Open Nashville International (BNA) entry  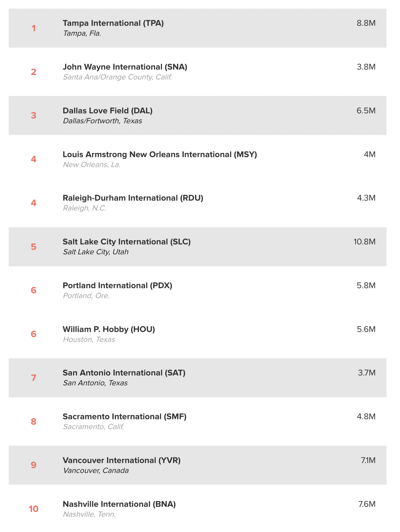[119, 504]
